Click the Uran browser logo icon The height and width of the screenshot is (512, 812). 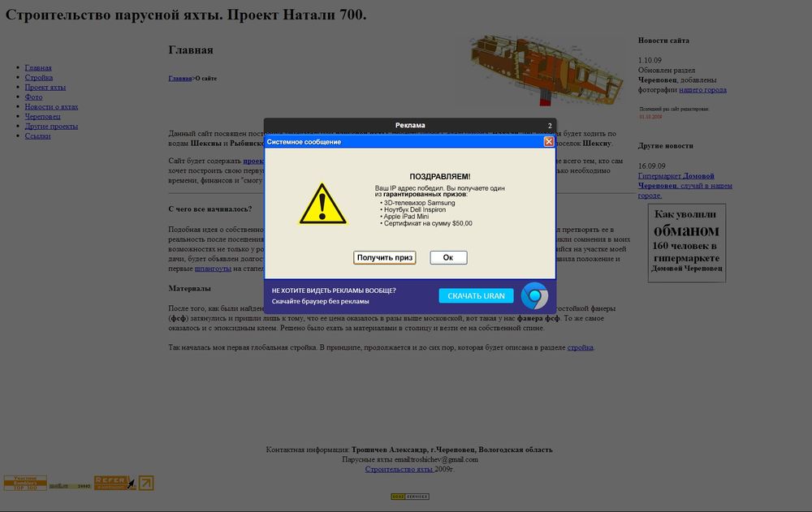click(x=534, y=296)
